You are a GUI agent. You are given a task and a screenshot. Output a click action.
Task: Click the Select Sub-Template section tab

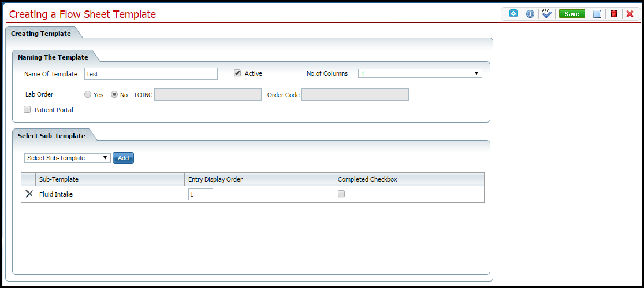coord(51,136)
